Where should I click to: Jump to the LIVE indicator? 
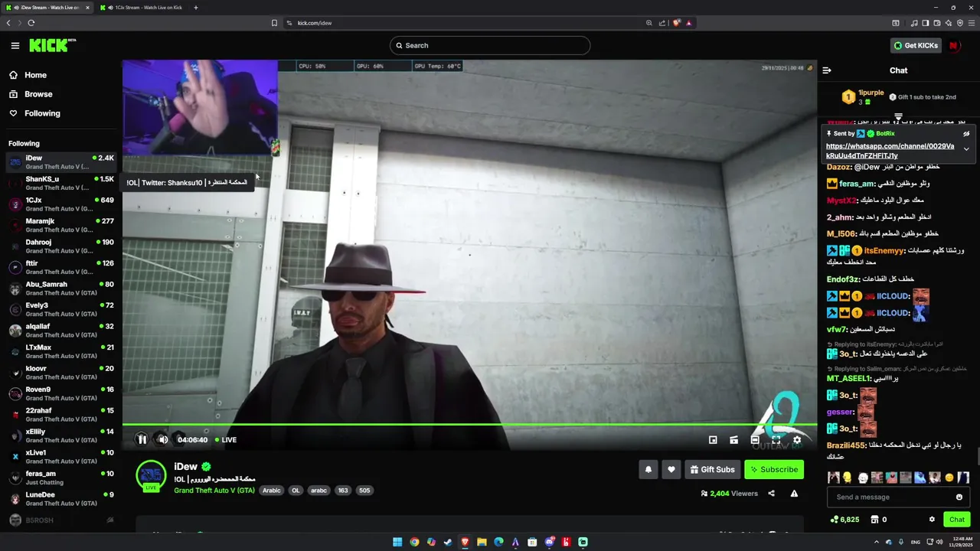point(226,440)
